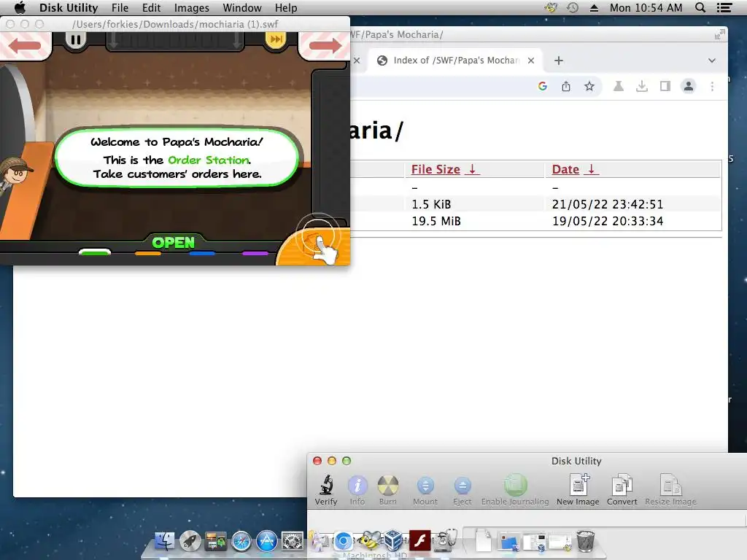Show browser downloads

[642, 86]
